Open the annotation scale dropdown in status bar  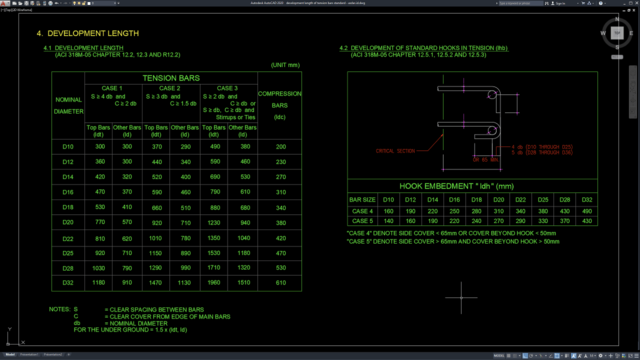click(x=593, y=356)
